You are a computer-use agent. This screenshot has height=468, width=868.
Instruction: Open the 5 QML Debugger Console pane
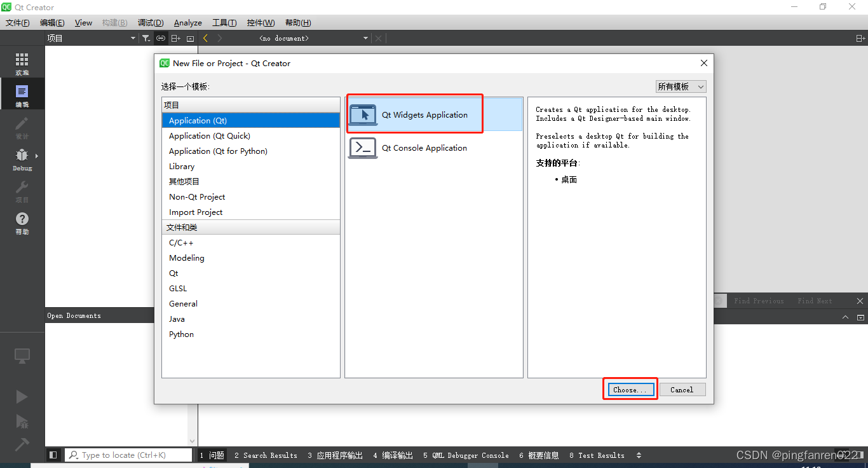[x=466, y=455]
